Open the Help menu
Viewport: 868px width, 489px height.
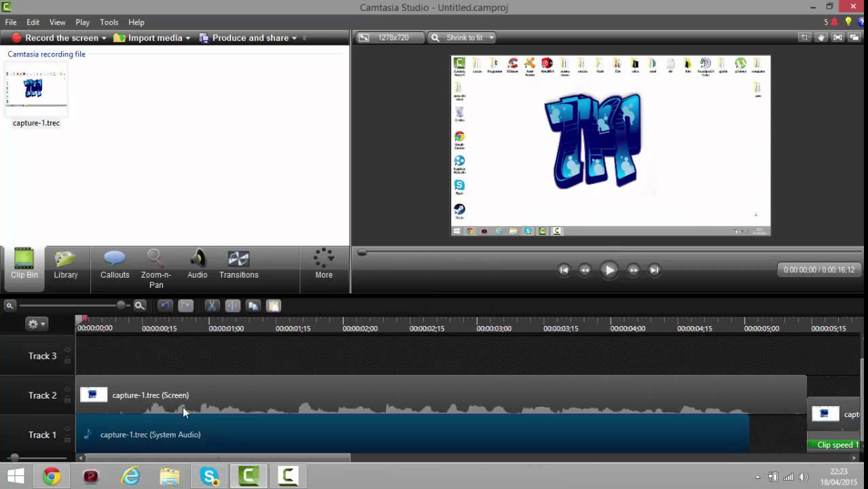pyautogui.click(x=136, y=22)
